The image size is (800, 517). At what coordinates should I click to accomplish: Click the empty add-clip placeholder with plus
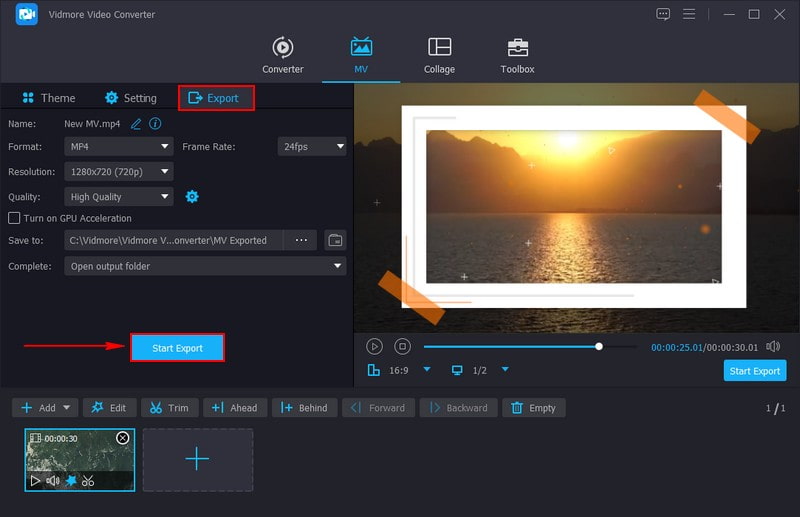[x=197, y=460]
